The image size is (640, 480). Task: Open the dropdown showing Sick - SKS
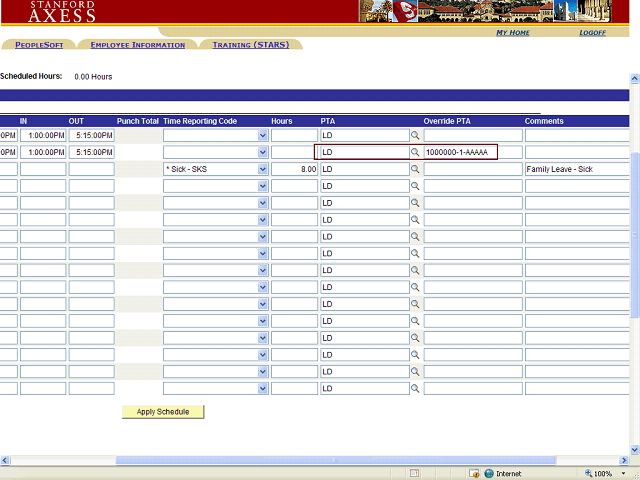263,170
